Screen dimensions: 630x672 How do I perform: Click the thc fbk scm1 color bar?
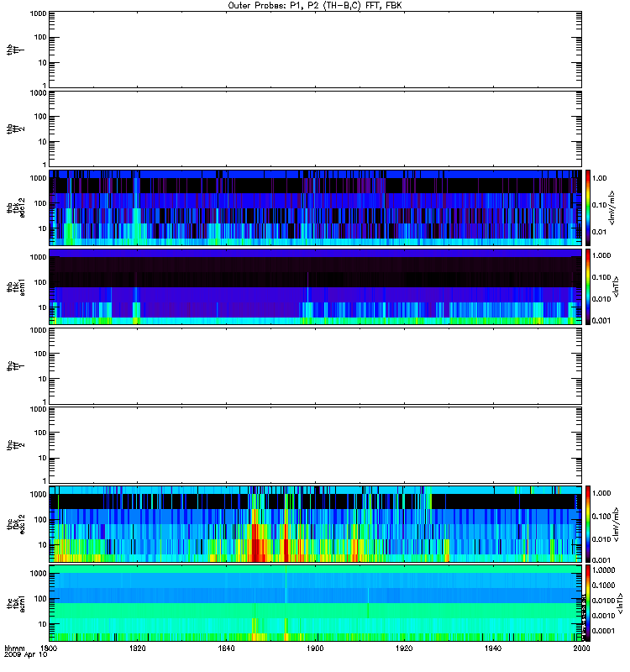click(x=588, y=603)
